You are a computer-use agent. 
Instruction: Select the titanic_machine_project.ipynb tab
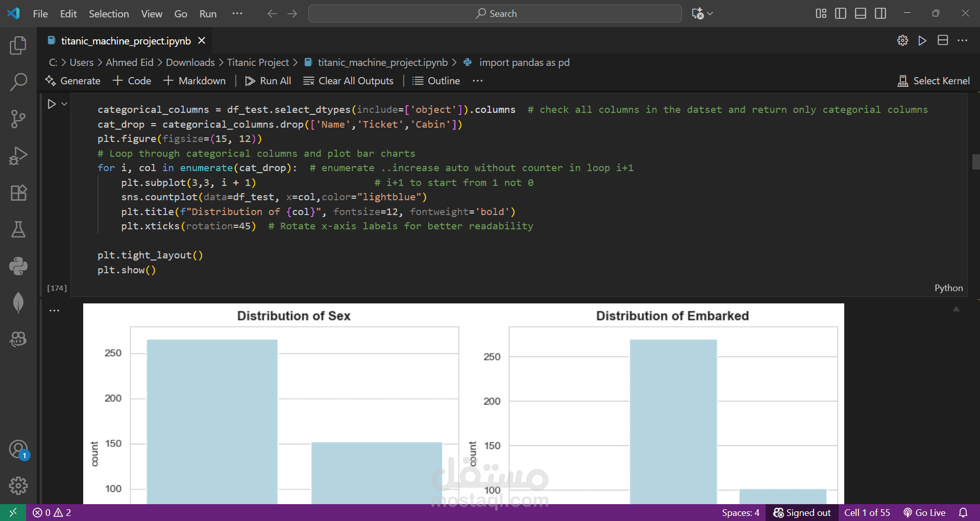(126, 41)
